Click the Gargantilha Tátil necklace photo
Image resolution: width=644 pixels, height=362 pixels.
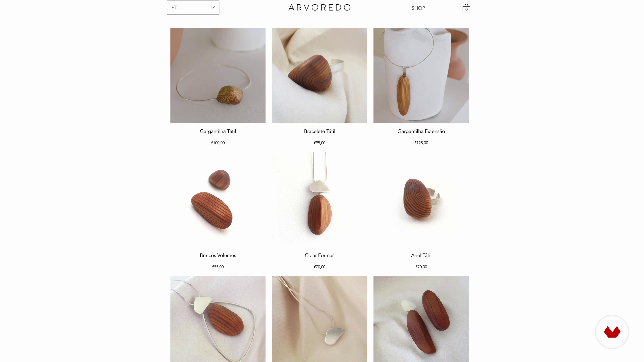(218, 75)
